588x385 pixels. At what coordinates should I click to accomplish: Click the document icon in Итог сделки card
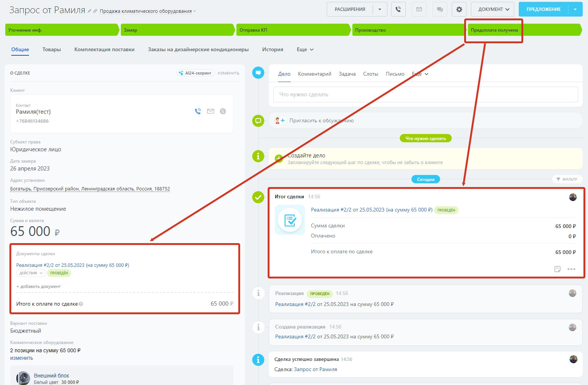click(290, 220)
